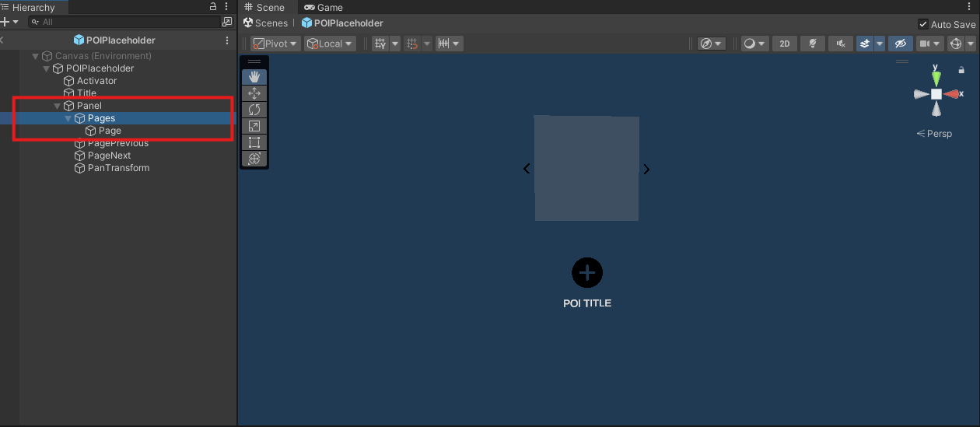Click the search in scene context icon
The height and width of the screenshot is (427, 980).
click(226, 22)
